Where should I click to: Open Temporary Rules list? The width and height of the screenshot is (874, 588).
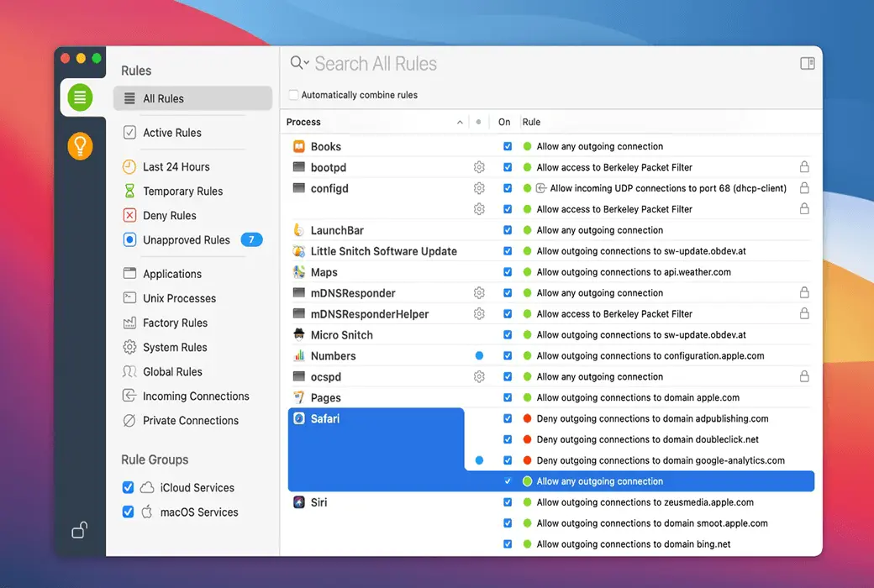point(182,192)
